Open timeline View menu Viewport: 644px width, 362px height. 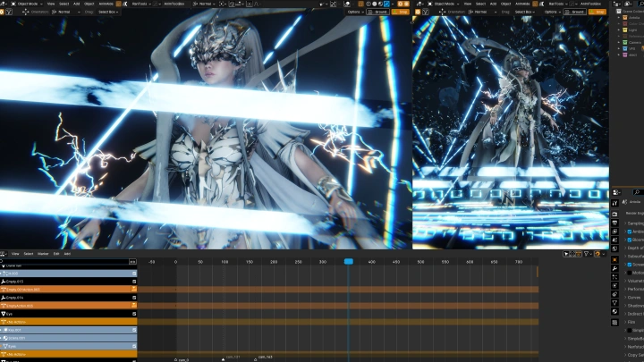[15, 254]
